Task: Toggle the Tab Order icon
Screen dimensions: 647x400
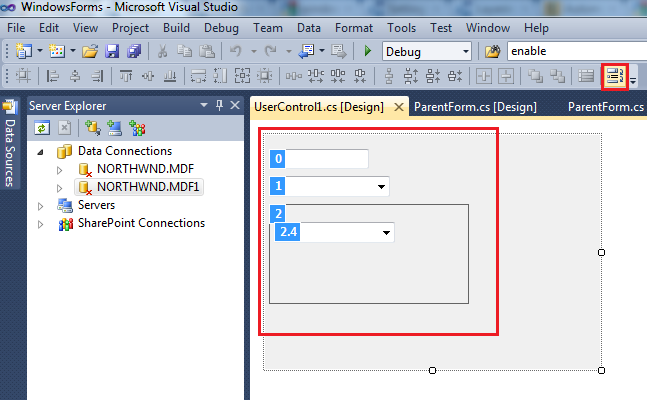Action: [615, 76]
